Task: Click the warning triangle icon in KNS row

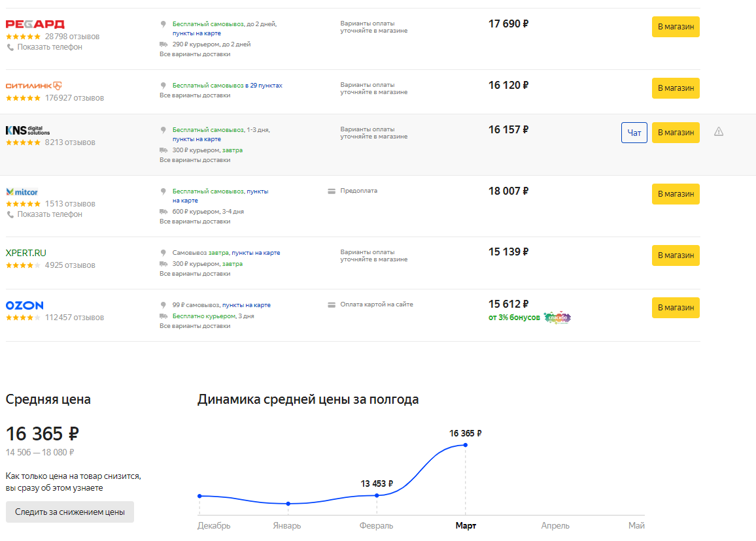Action: coord(718,131)
